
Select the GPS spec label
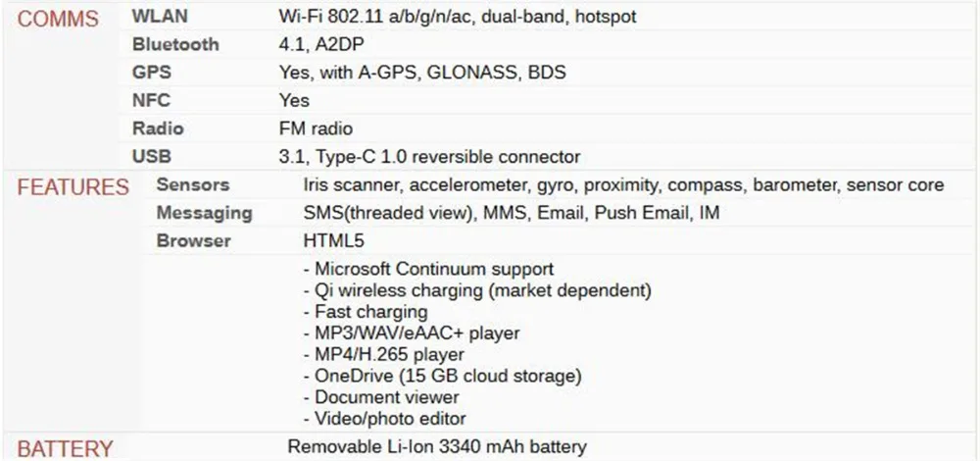pyautogui.click(x=151, y=73)
